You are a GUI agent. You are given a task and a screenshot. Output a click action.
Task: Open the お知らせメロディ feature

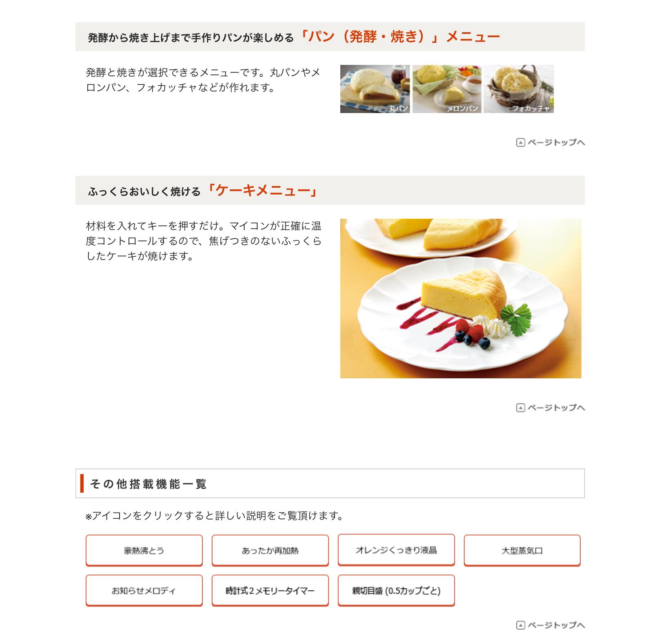tap(144, 590)
